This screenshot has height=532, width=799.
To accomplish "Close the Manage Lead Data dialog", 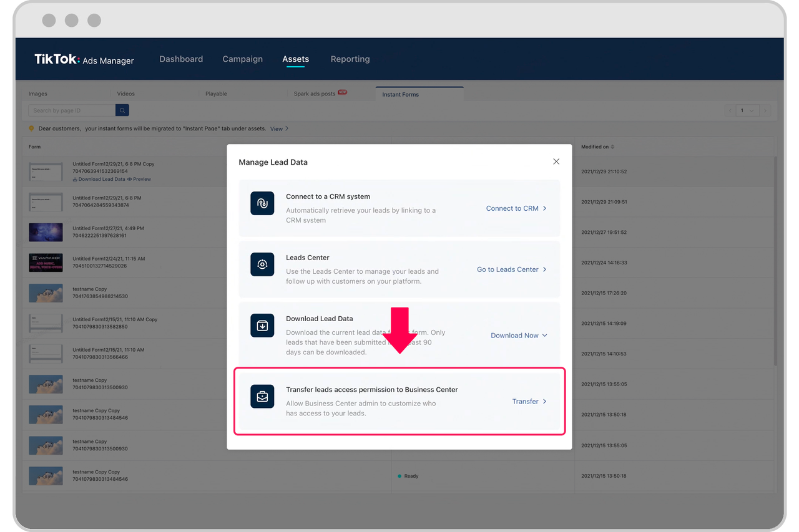I will (x=556, y=162).
